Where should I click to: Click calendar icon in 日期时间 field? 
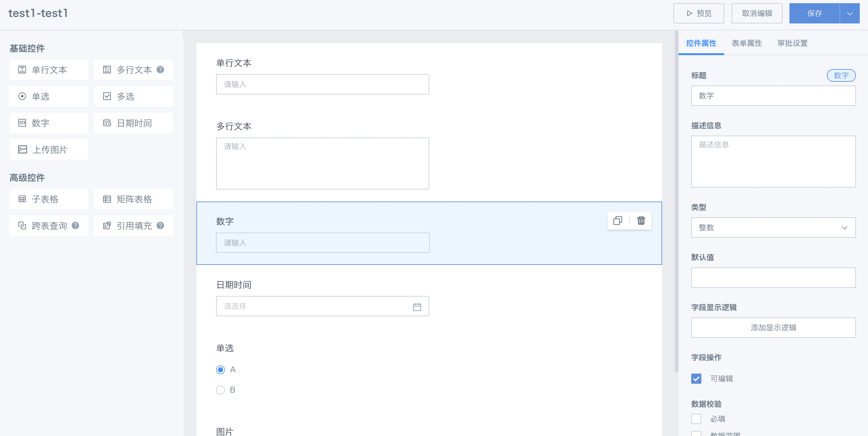(417, 307)
